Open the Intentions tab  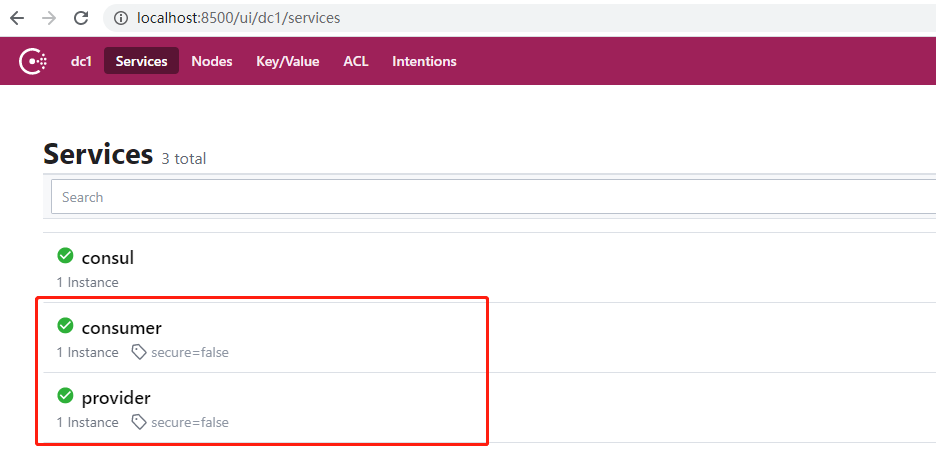coord(424,61)
